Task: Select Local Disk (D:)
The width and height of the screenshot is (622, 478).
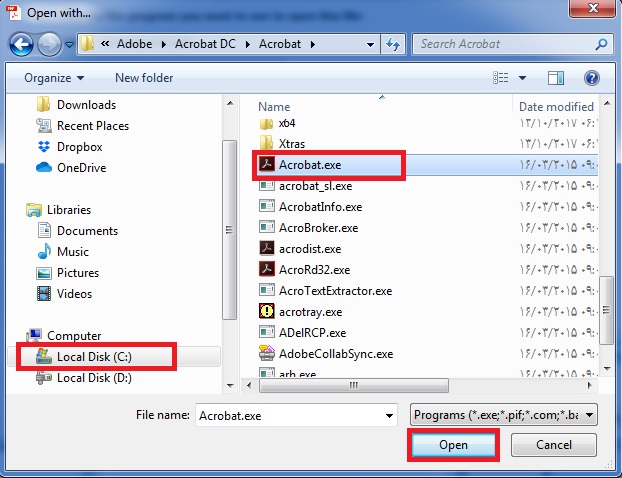Action: pyautogui.click(x=84, y=378)
